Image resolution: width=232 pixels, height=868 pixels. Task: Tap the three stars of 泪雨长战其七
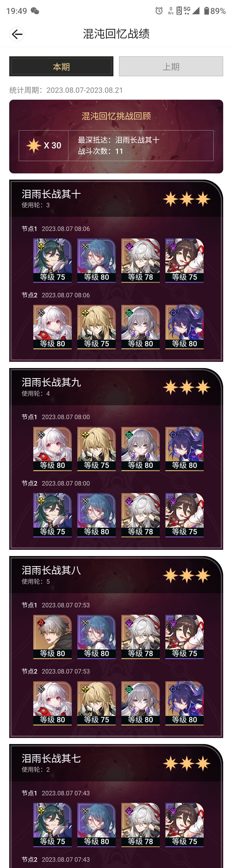(187, 764)
